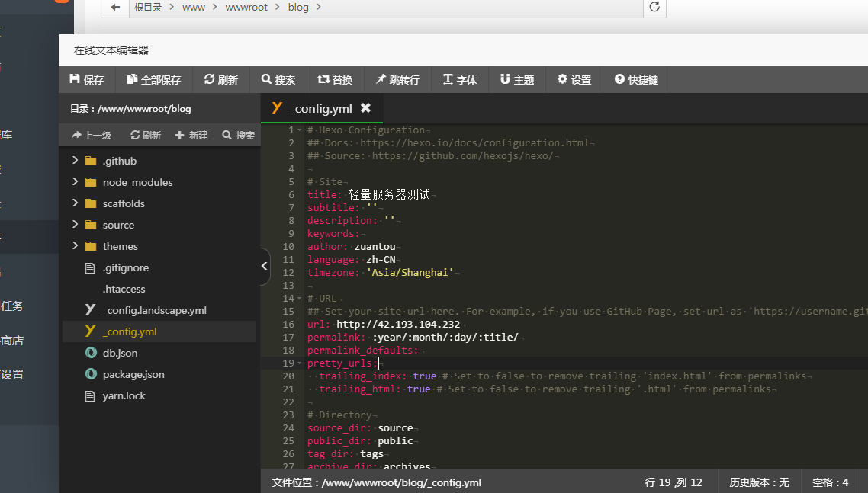
Task: Open 设置 editor settings
Action: [x=574, y=80]
